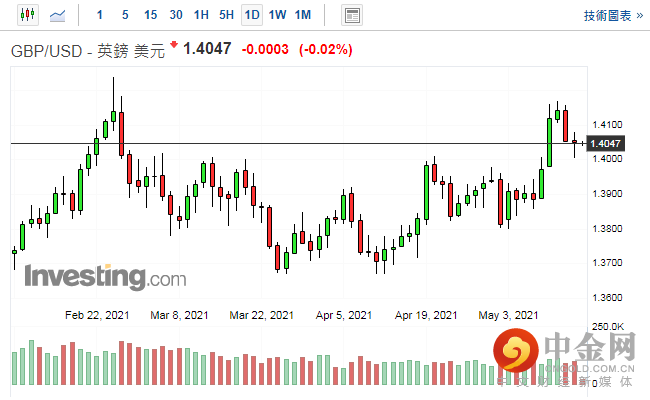Click the Apr 19, 2021 date label
This screenshot has height=400, width=650.
[x=426, y=315]
